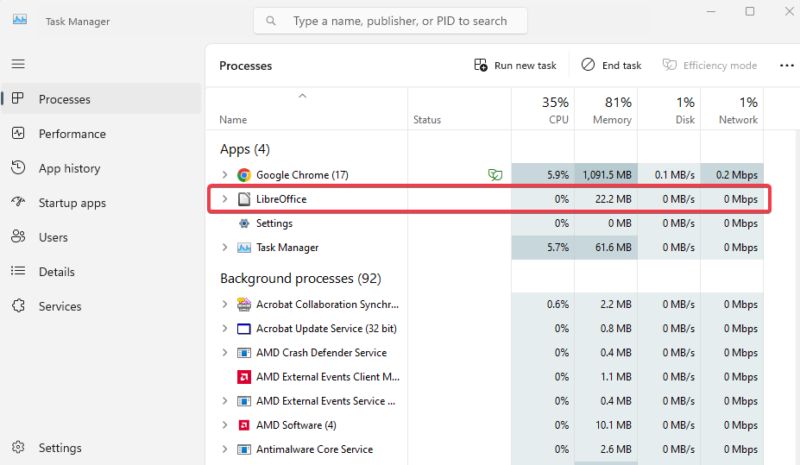Click the green efficiency leaf on Chrome row
800x465 pixels.
pos(494,175)
